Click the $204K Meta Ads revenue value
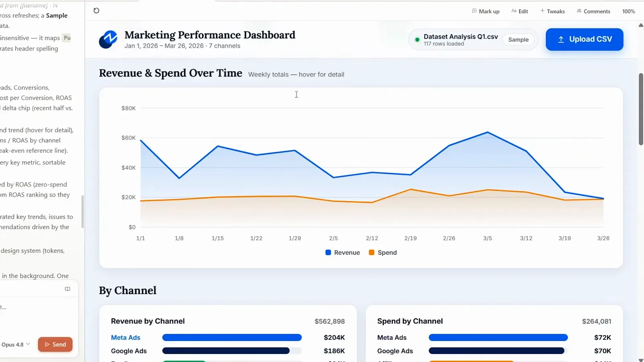This screenshot has height=362, width=644. tap(334, 337)
